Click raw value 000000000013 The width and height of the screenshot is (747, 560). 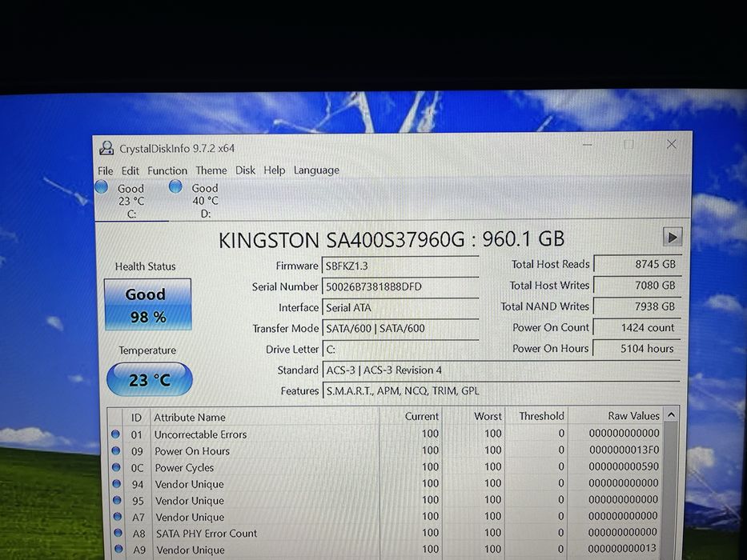[622, 548]
